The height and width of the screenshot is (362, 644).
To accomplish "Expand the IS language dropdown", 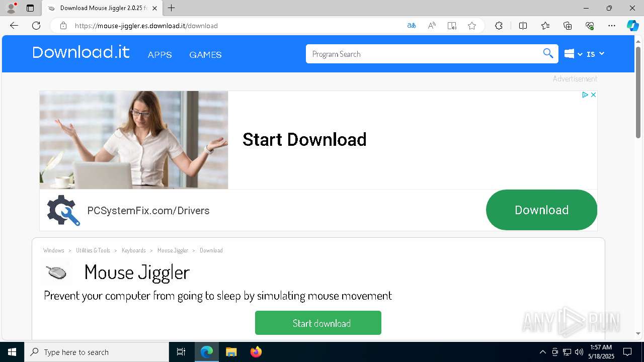I will coord(596,54).
